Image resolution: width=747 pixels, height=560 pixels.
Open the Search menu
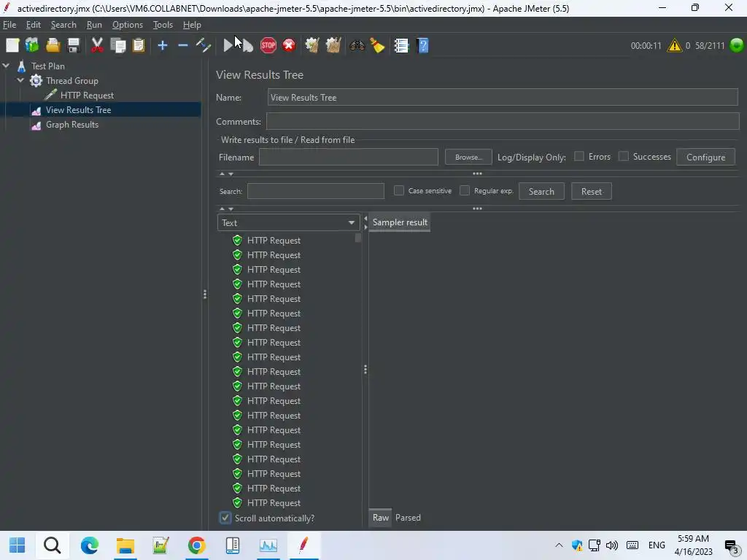tap(63, 25)
